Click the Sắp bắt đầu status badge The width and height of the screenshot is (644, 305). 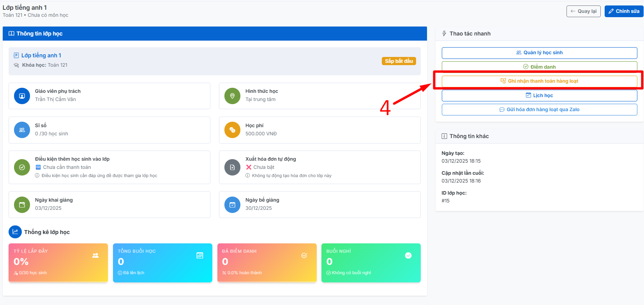[x=399, y=61]
